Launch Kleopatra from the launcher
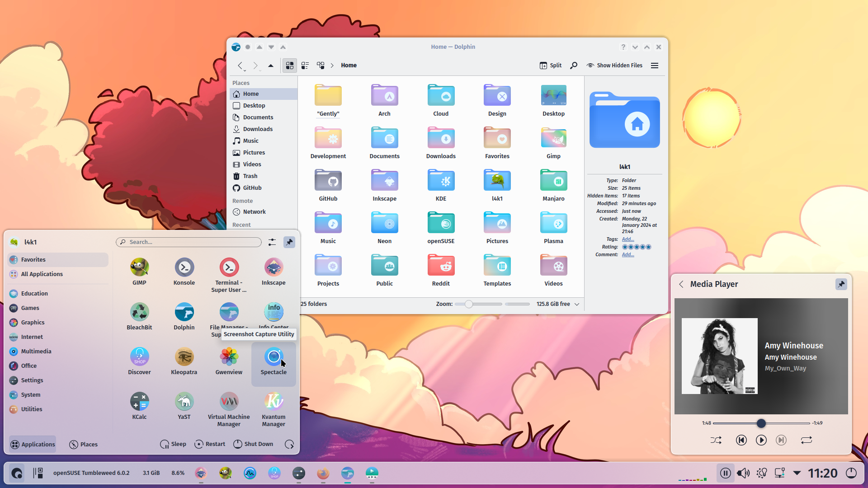 point(184,361)
